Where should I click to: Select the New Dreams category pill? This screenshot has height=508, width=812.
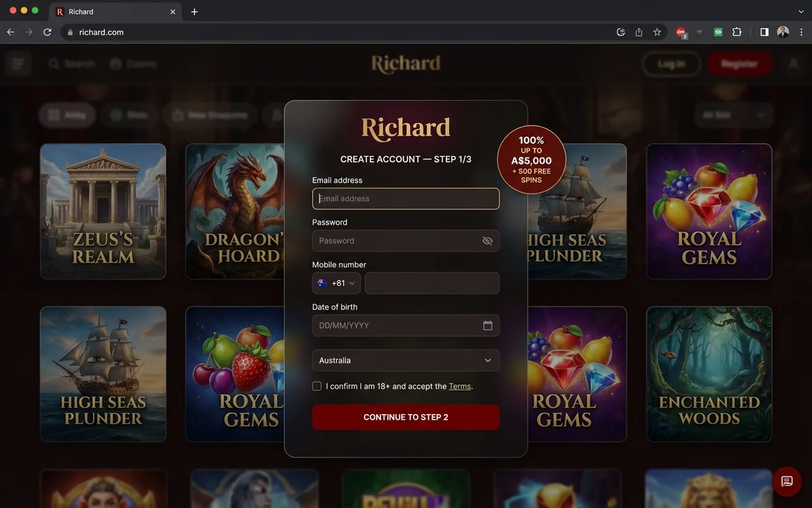point(210,115)
